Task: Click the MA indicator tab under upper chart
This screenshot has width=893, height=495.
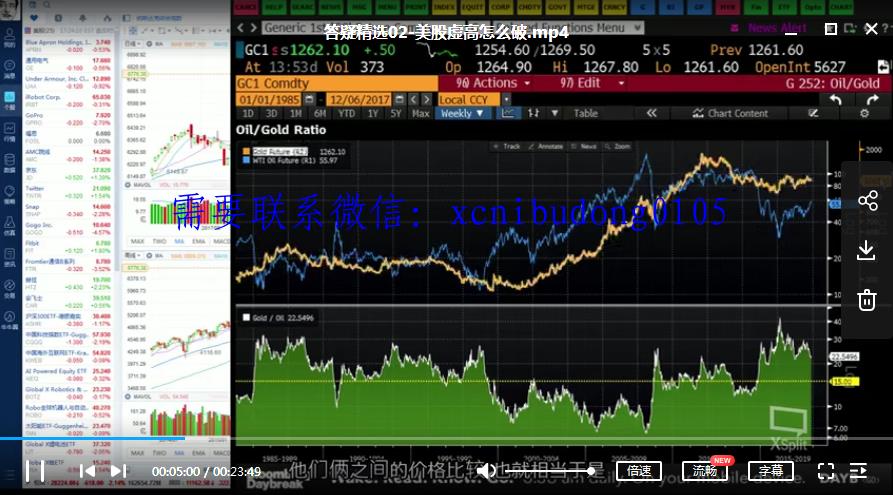Action: 179,242
